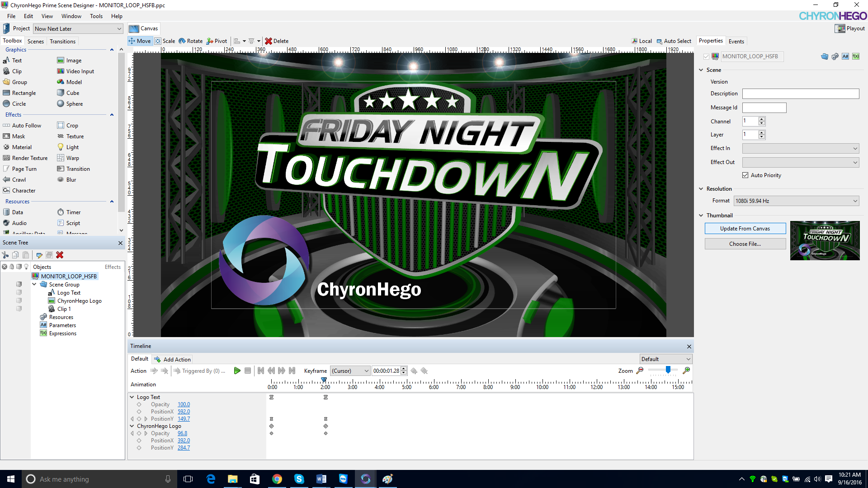Image resolution: width=868 pixels, height=488 pixels.
Task: Select the Pivot tool
Action: (x=217, y=41)
